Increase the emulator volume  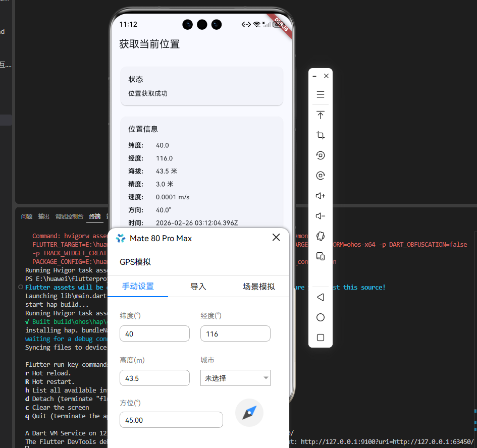click(320, 196)
